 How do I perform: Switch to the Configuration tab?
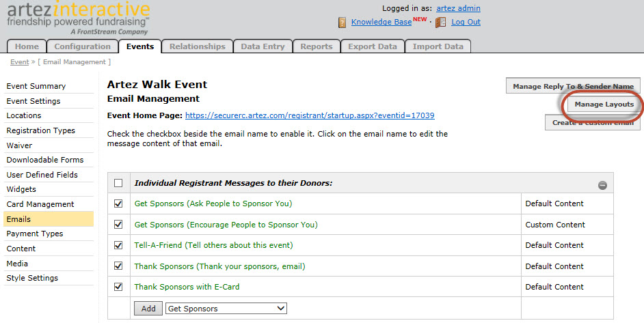82,46
